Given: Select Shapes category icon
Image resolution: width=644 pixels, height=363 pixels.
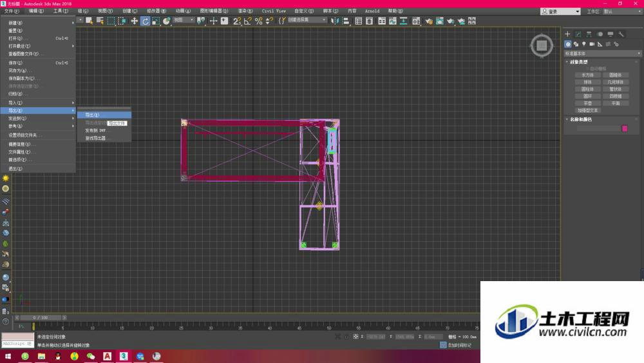Looking at the screenshot, I should point(576,44).
